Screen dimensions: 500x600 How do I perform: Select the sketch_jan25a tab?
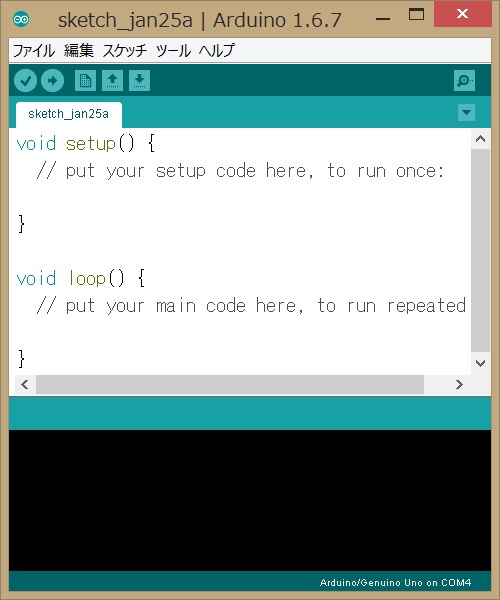tap(68, 114)
